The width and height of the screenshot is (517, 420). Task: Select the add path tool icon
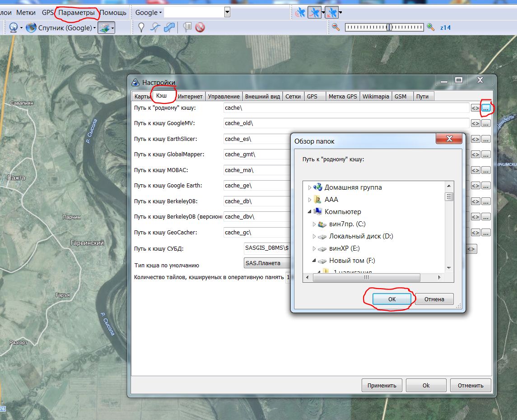coord(155,28)
